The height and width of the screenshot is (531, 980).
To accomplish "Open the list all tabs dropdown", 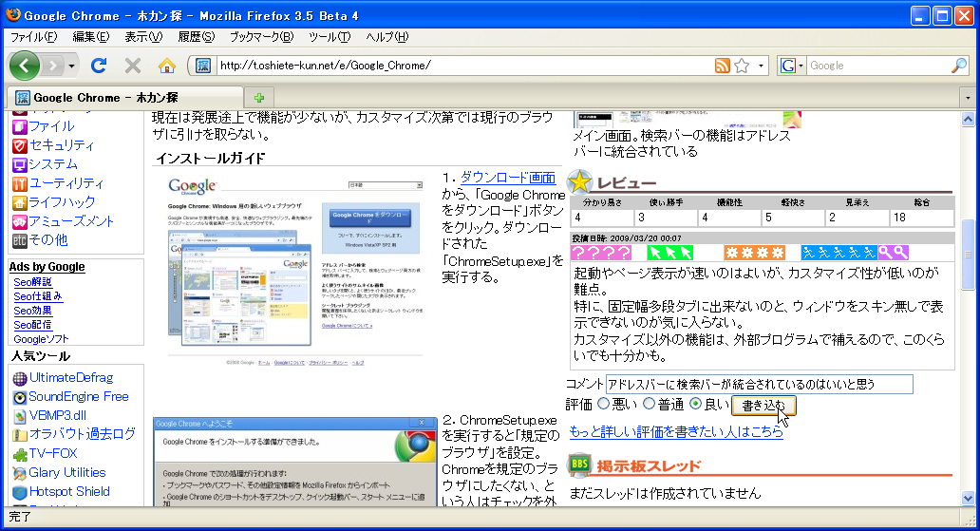I will coord(968,98).
